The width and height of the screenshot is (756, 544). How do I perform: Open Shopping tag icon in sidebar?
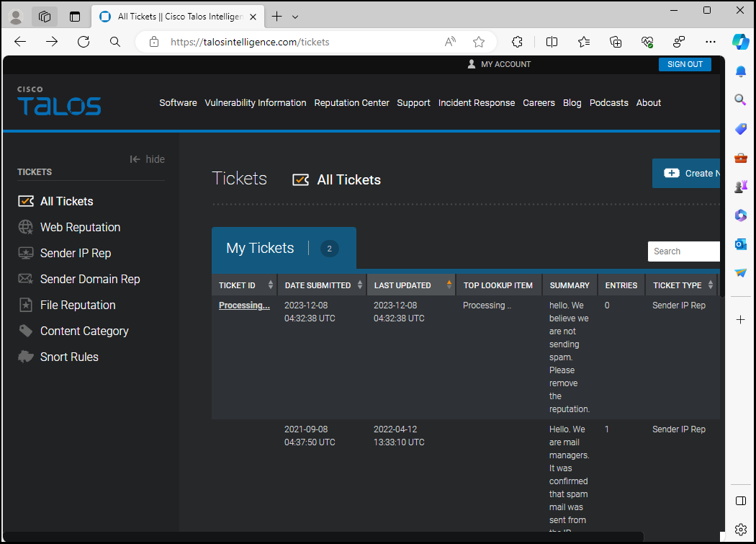[741, 129]
